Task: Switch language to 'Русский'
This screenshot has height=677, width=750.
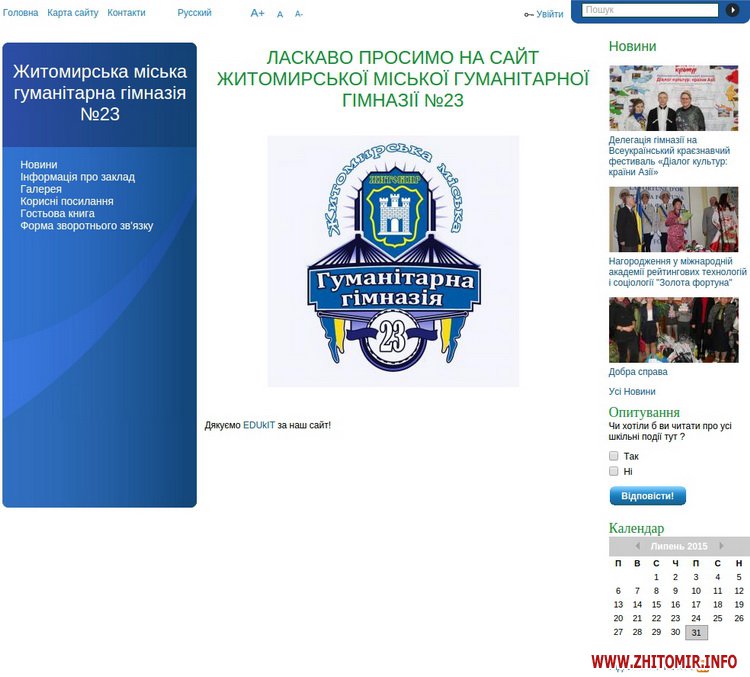Action: point(194,13)
